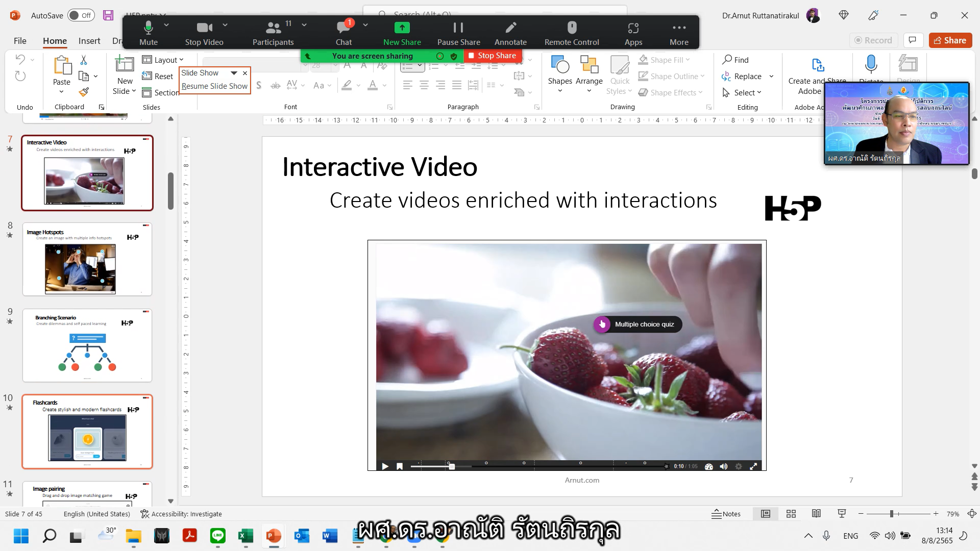Start Annotate from the Zoom toolbar
980x551 pixels.
[x=510, y=32]
